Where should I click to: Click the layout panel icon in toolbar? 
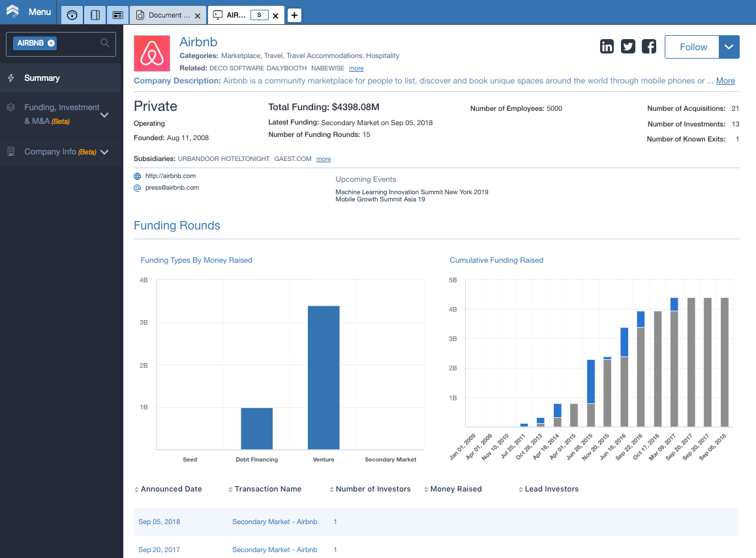(117, 15)
